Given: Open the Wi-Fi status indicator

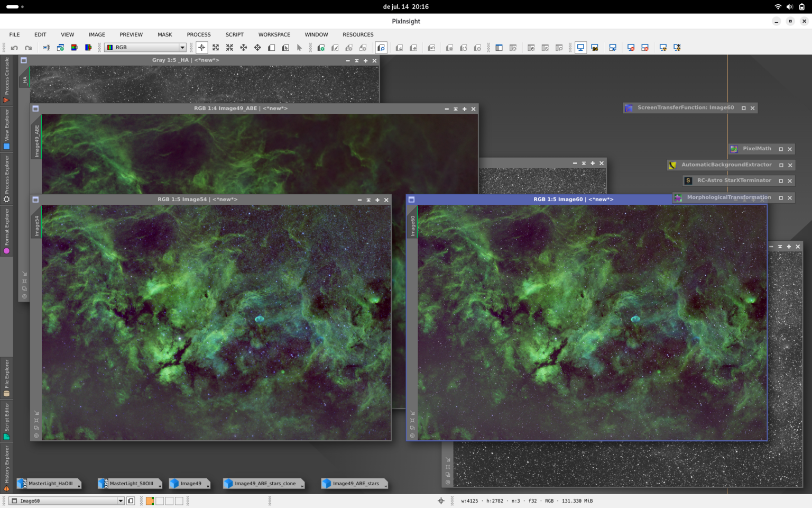Looking at the screenshot, I should [x=778, y=7].
